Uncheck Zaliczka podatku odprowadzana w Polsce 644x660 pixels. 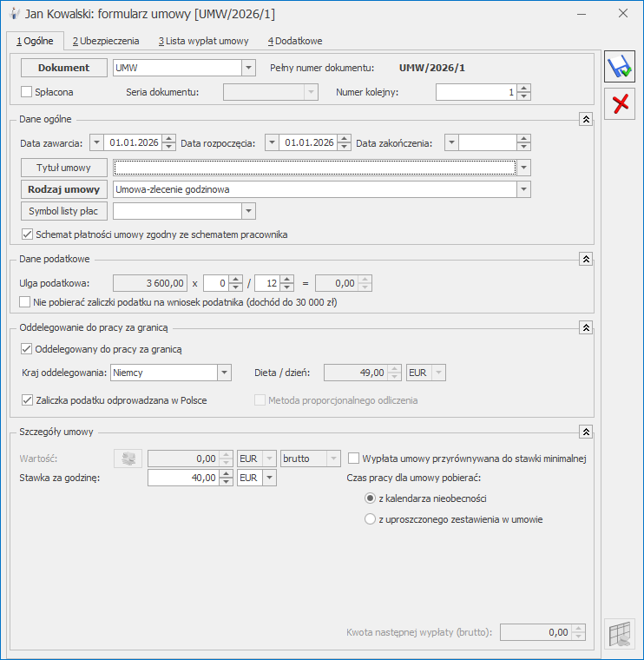pyautogui.click(x=27, y=399)
